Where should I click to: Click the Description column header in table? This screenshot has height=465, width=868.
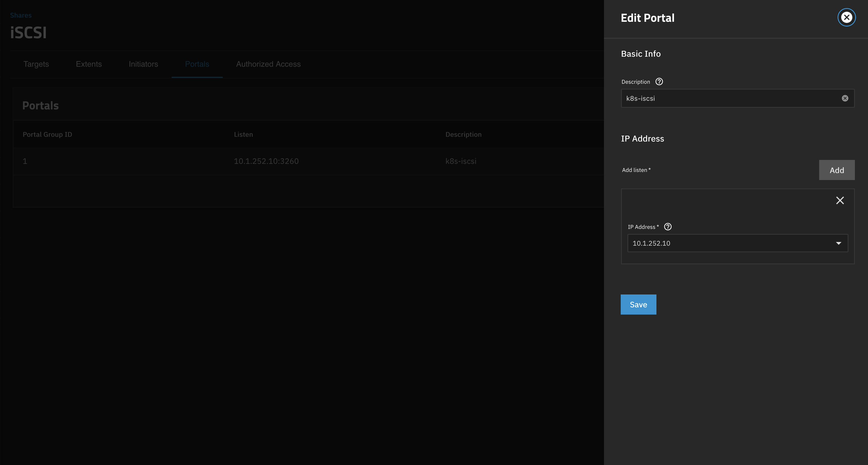[463, 135]
